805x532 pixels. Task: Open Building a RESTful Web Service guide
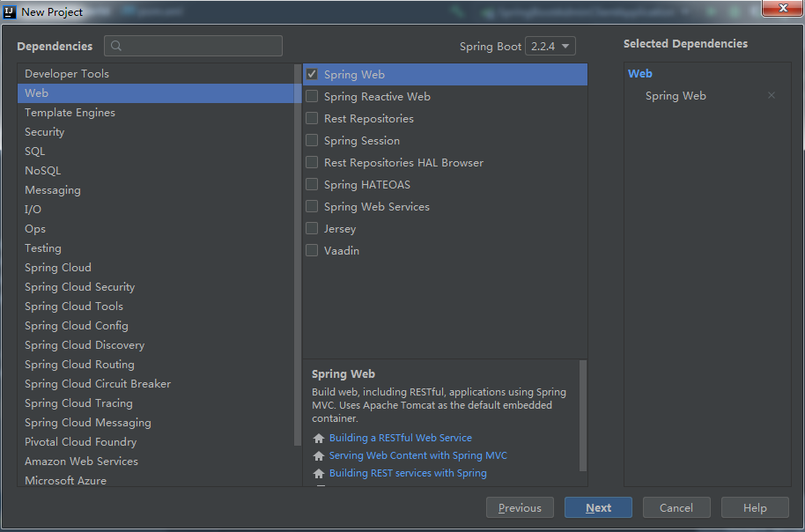401,438
